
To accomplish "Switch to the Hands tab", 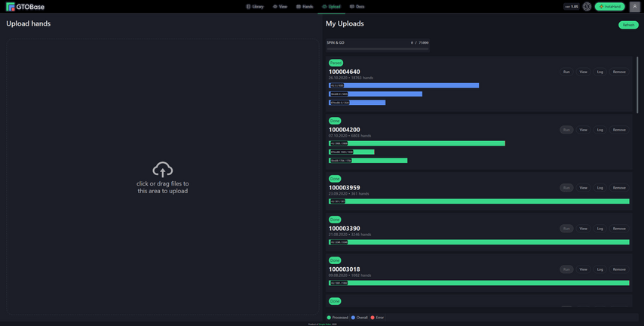I will click(305, 7).
